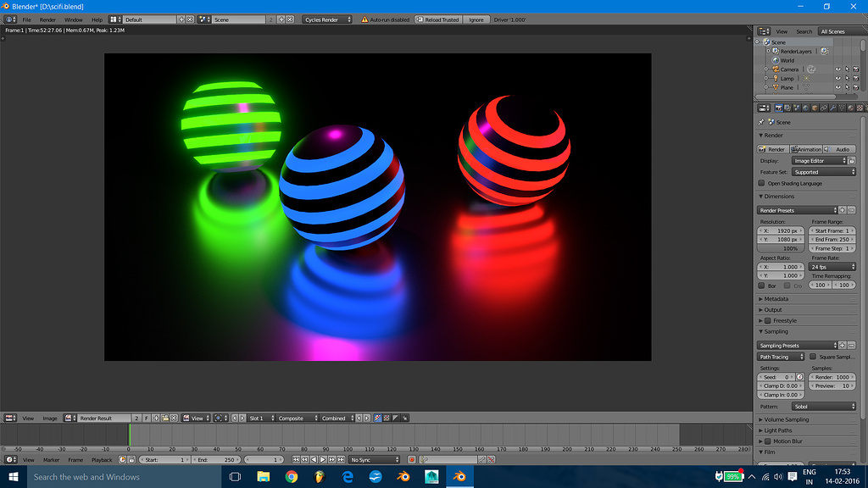Image resolution: width=868 pixels, height=488 pixels.
Task: Toggle Camera renderability icon in outliner
Action: coord(856,69)
